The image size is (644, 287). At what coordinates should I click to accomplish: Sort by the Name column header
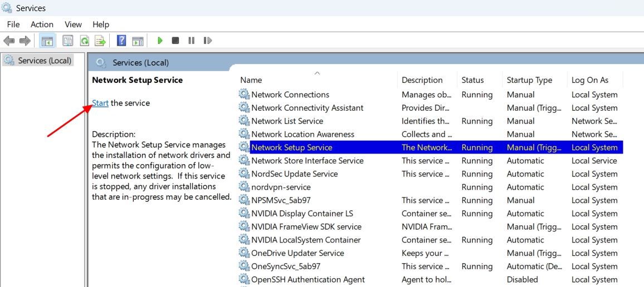(316, 80)
